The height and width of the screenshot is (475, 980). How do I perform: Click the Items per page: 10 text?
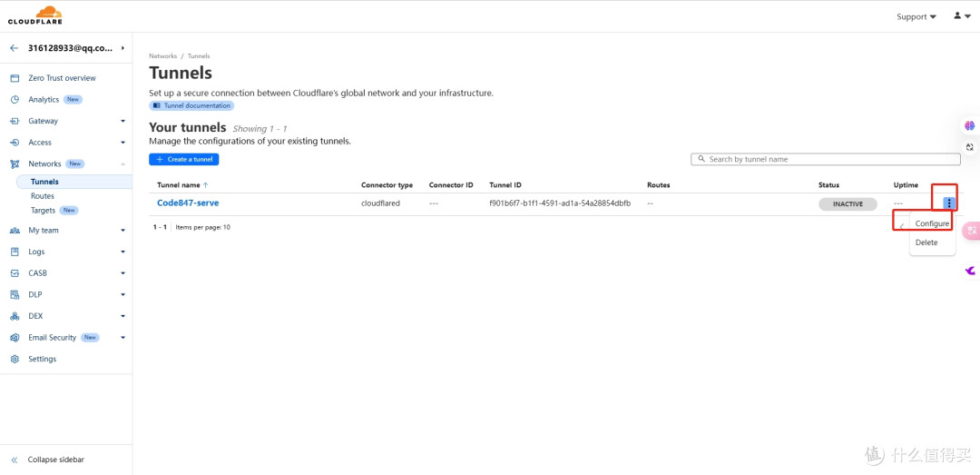(x=202, y=227)
